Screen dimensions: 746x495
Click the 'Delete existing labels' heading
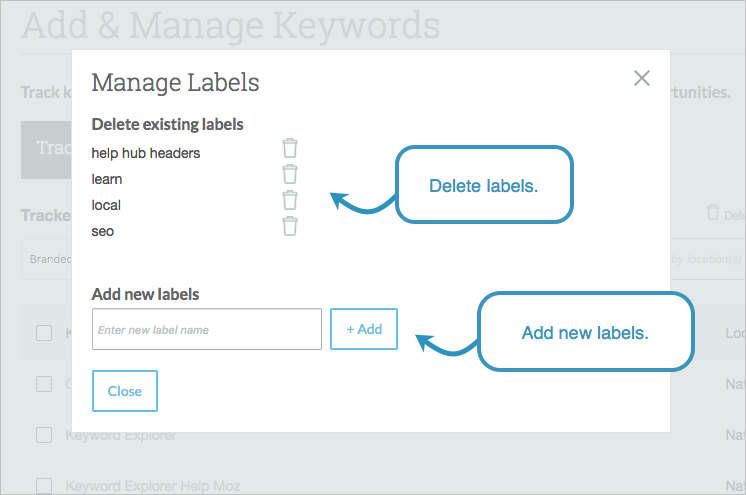(167, 125)
